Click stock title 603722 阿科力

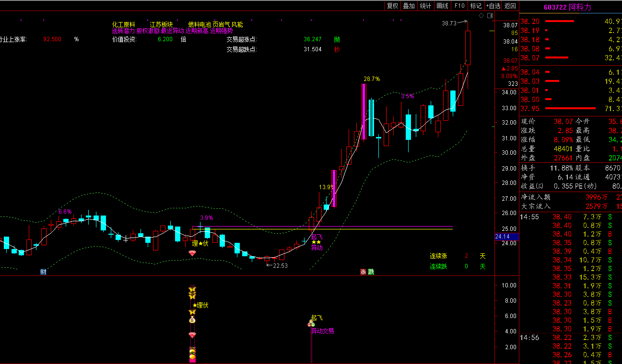click(567, 7)
